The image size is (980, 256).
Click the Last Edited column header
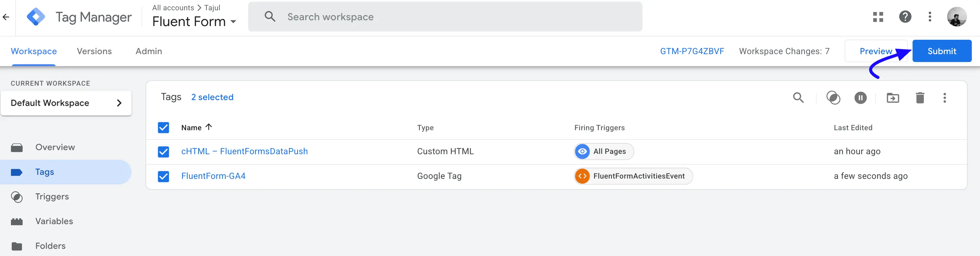(x=853, y=127)
